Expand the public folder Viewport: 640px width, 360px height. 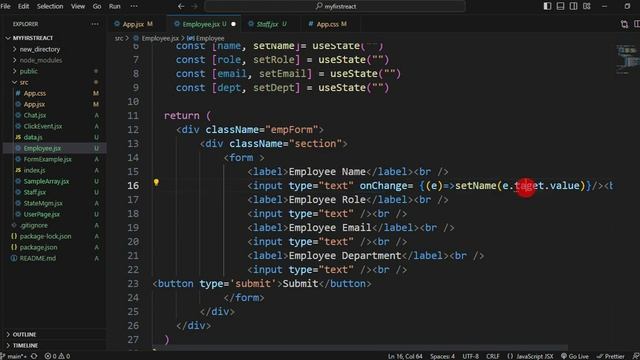click(29, 71)
